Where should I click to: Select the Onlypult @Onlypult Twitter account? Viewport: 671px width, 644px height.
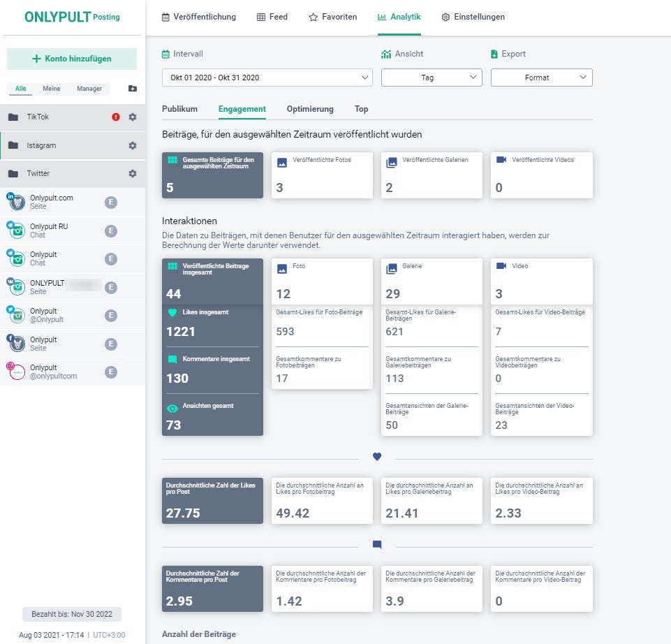(x=73, y=315)
